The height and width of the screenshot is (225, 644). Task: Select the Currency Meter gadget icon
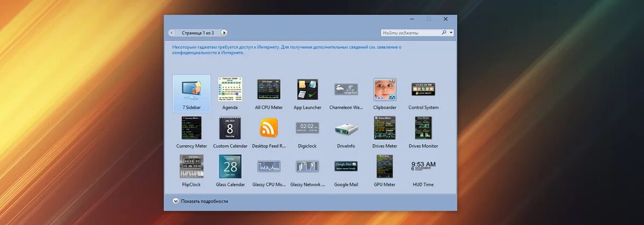(x=192, y=127)
